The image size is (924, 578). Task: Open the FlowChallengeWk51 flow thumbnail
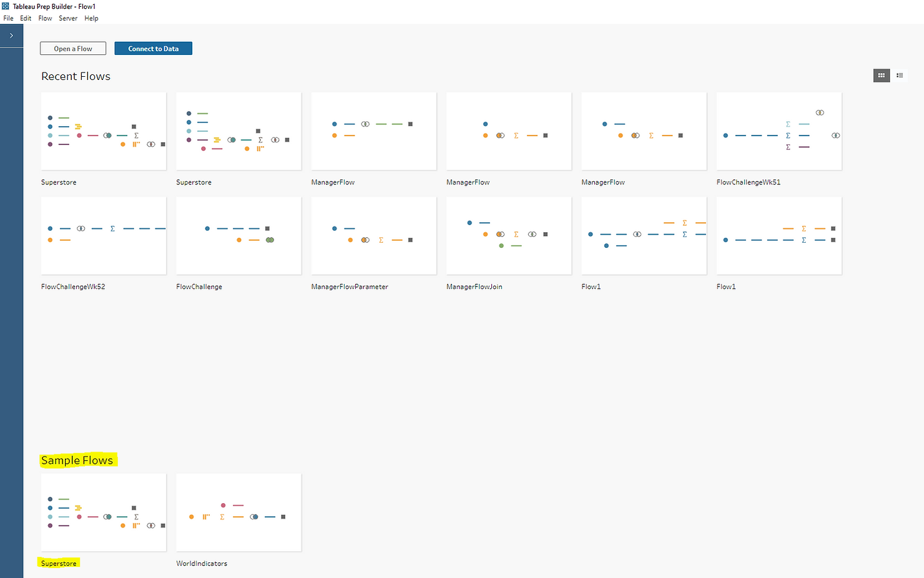coord(779,131)
